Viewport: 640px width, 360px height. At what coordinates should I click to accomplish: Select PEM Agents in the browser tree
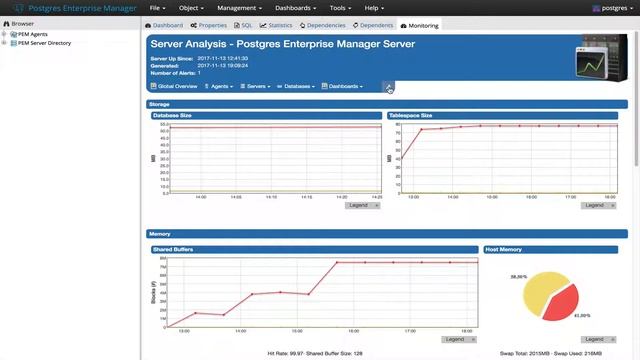[x=33, y=34]
